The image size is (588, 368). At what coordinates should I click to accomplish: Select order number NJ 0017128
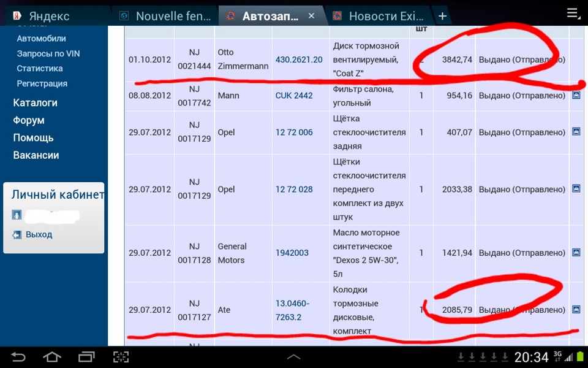coord(194,253)
